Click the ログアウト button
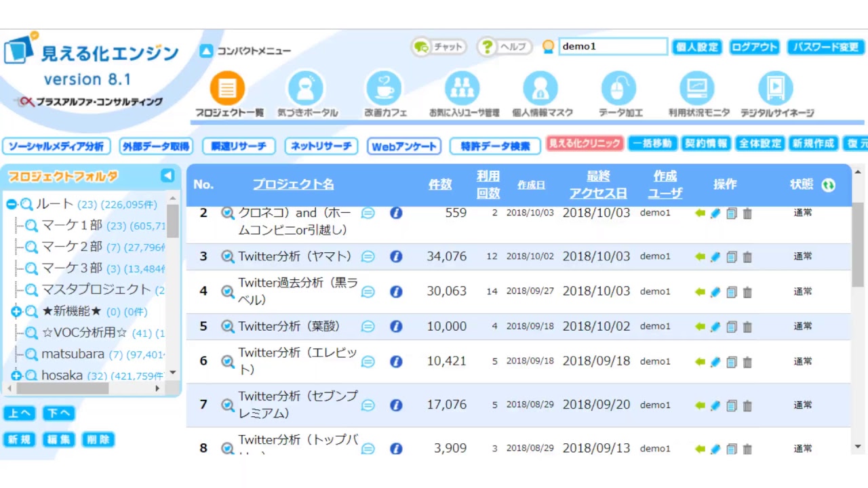Screen dimensions: 868x488 pos(754,47)
